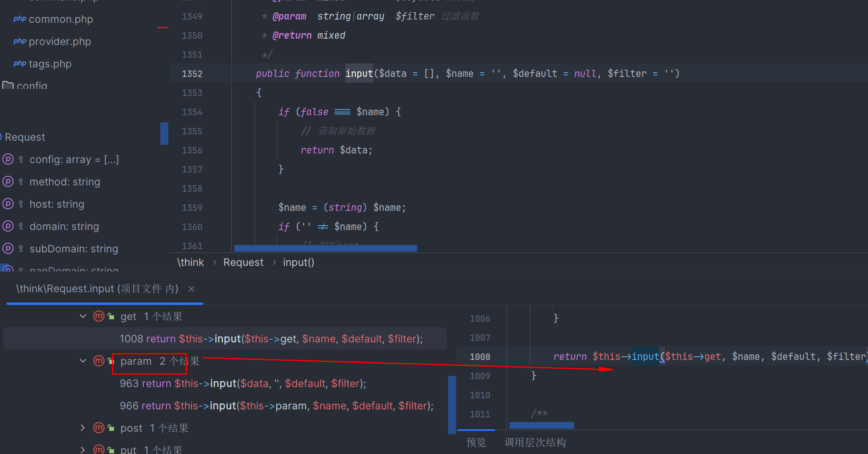
Task: Switch to \think\Request.input usages tab
Action: click(x=97, y=289)
